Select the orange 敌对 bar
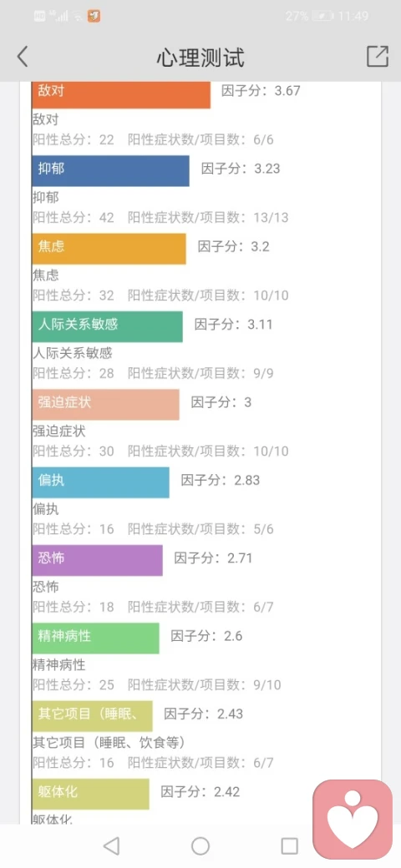 click(121, 94)
